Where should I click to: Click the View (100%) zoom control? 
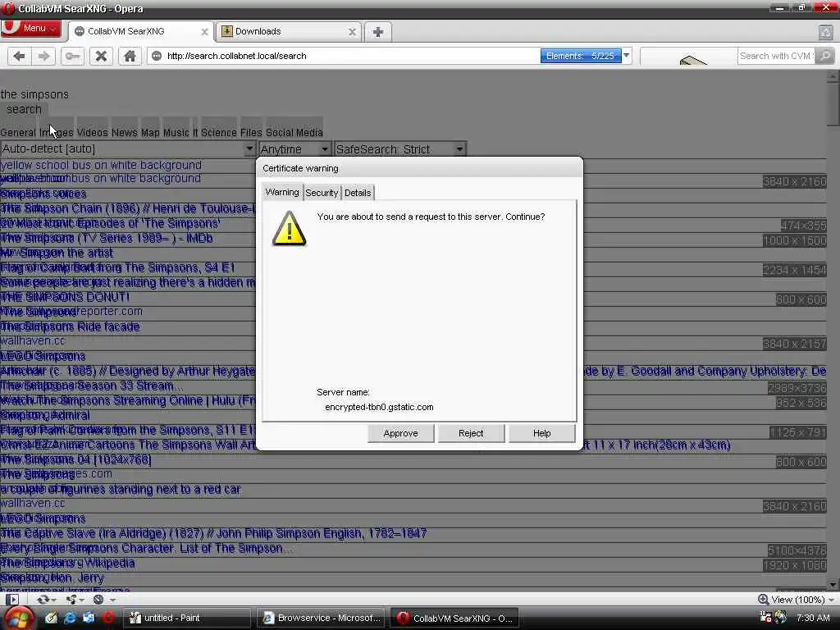pos(792,600)
